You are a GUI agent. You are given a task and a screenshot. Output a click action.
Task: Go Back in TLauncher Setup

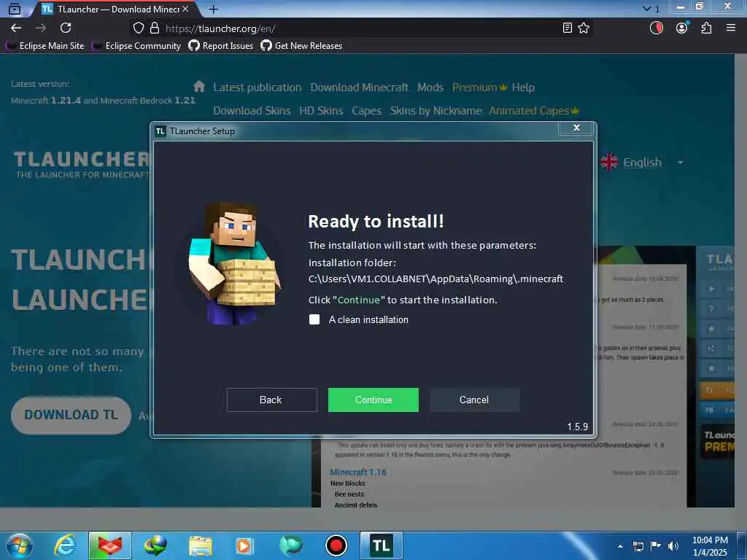[x=271, y=400]
